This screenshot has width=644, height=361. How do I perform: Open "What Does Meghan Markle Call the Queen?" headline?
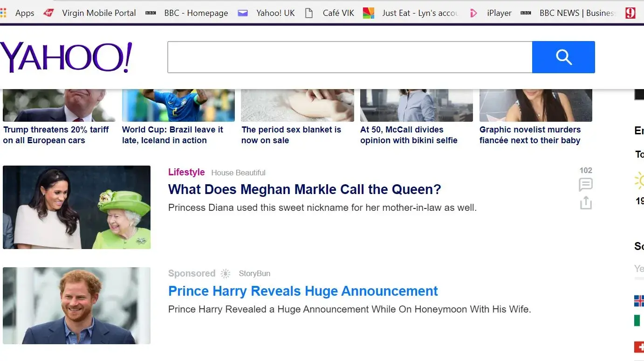point(304,189)
